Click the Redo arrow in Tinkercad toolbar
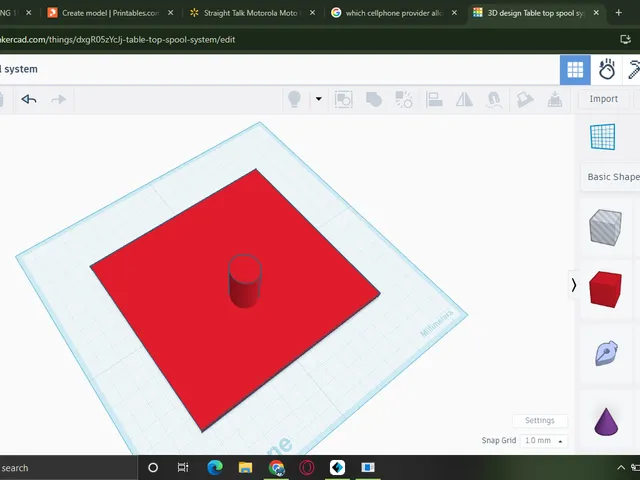Image resolution: width=640 pixels, height=480 pixels. tap(58, 99)
